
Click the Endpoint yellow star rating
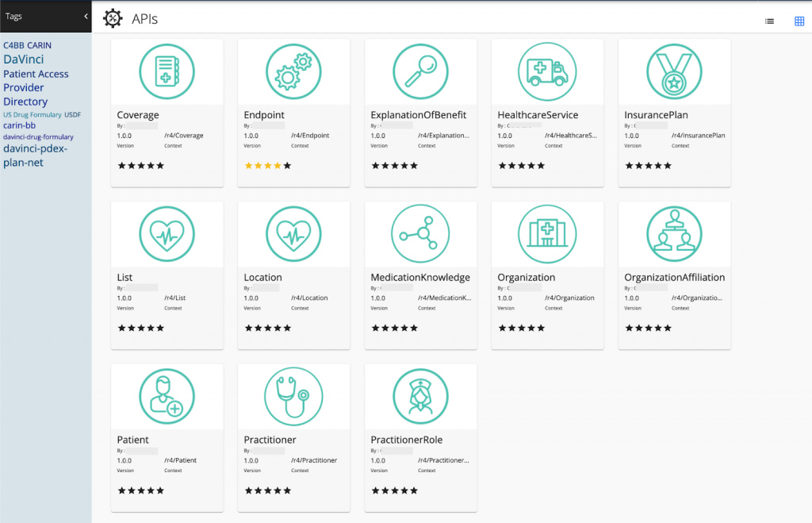point(268,165)
